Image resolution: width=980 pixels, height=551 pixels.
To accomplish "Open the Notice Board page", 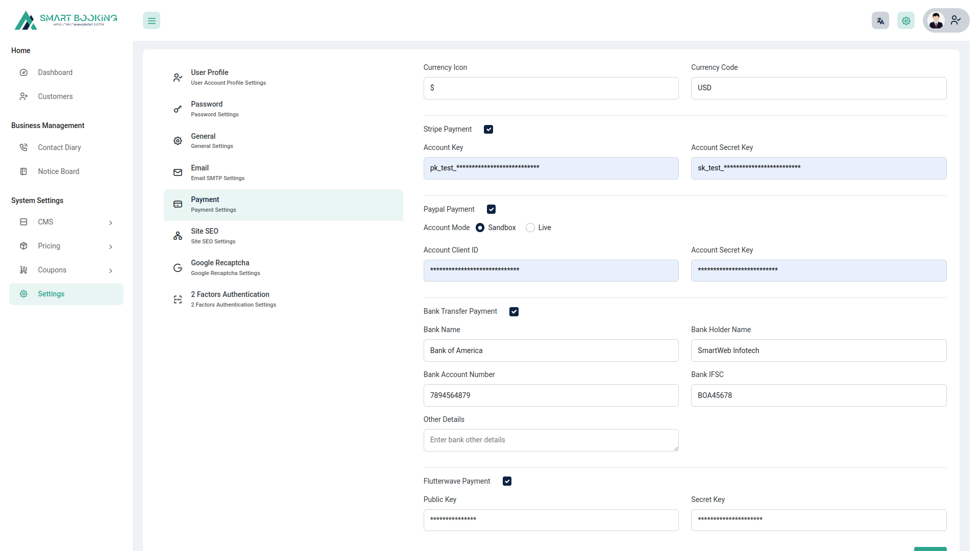I will pyautogui.click(x=59, y=171).
